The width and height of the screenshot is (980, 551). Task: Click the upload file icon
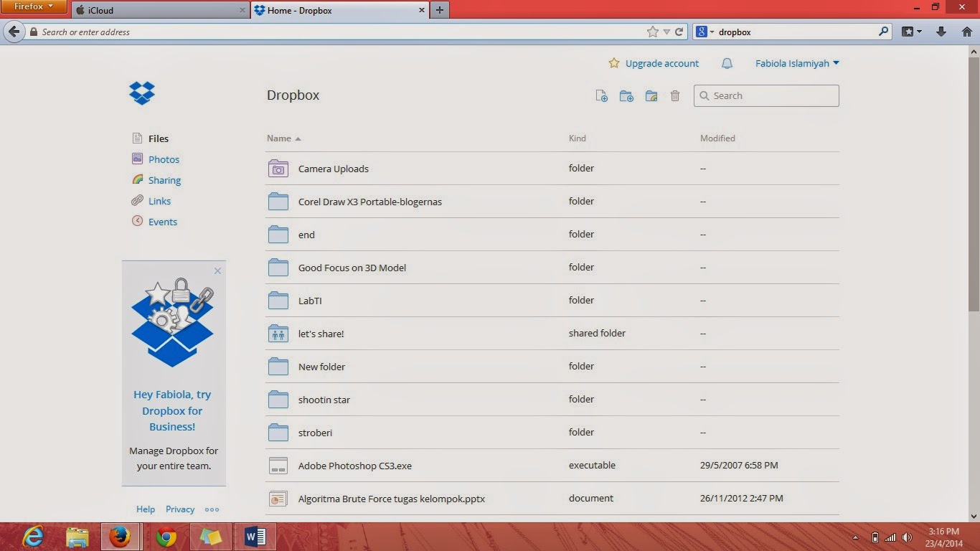602,96
